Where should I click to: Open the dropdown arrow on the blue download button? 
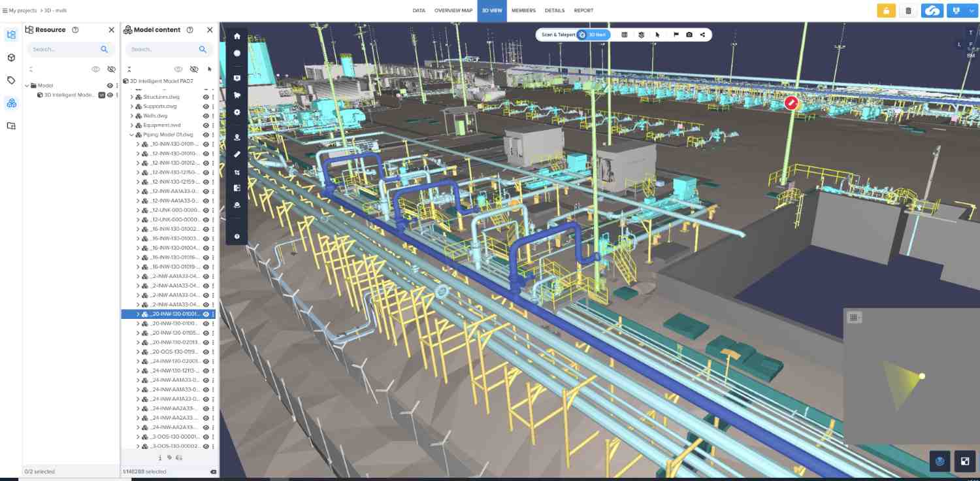point(972,10)
